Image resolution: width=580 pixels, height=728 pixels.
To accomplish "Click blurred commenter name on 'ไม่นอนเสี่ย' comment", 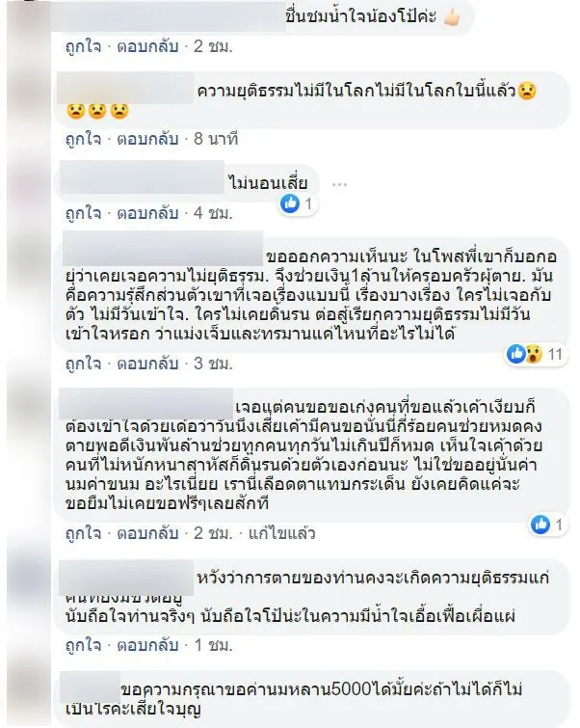I will coord(142,177).
